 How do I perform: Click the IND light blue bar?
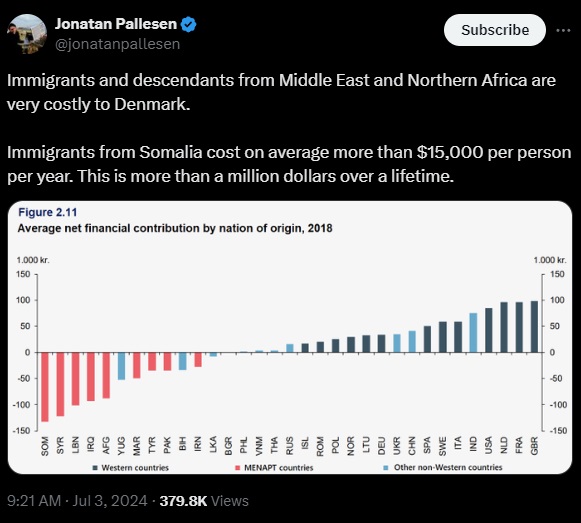(x=473, y=333)
